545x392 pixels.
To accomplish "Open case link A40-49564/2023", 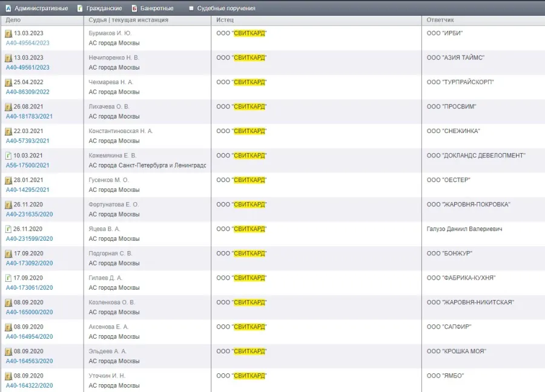I will [x=27, y=43].
